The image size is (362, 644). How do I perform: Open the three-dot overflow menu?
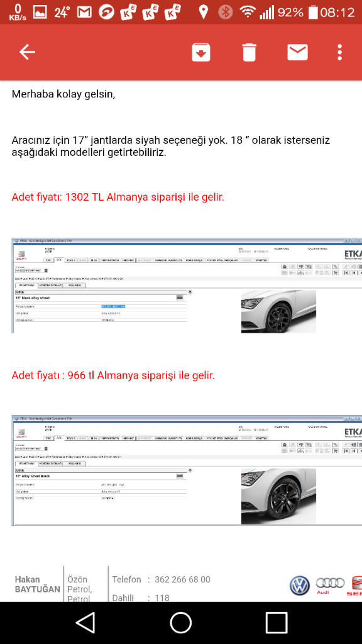point(339,53)
